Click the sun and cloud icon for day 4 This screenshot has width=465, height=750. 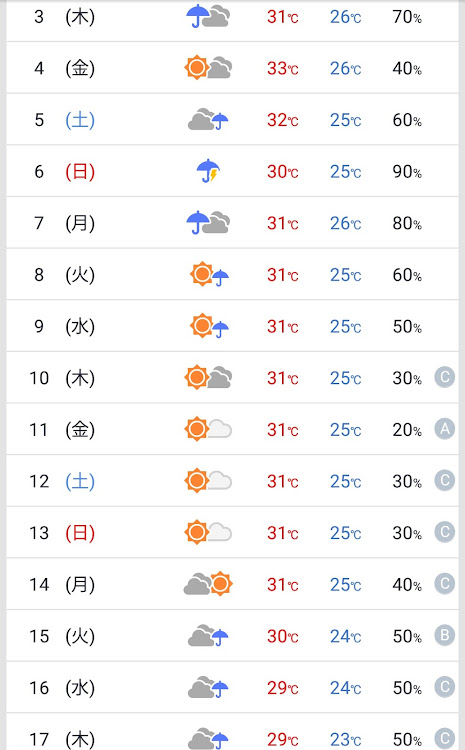(208, 67)
